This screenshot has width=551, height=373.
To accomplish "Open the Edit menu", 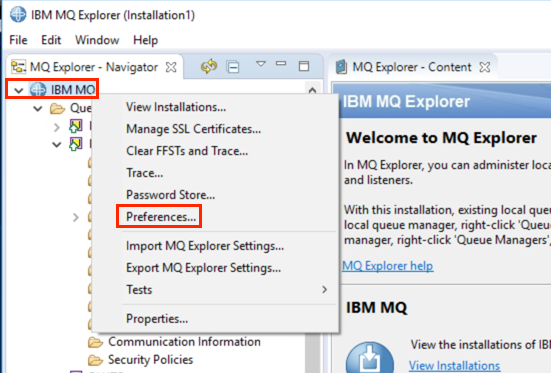I will tap(51, 40).
